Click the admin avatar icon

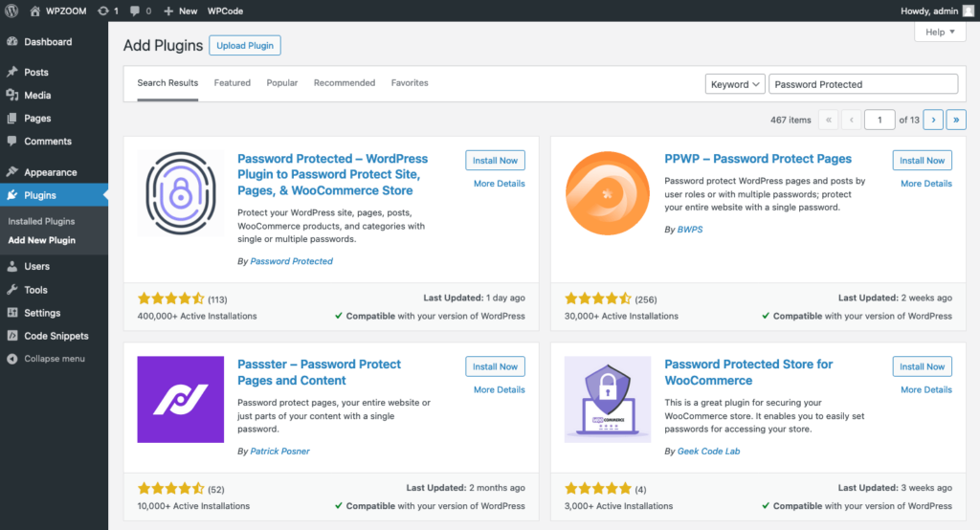(x=969, y=11)
